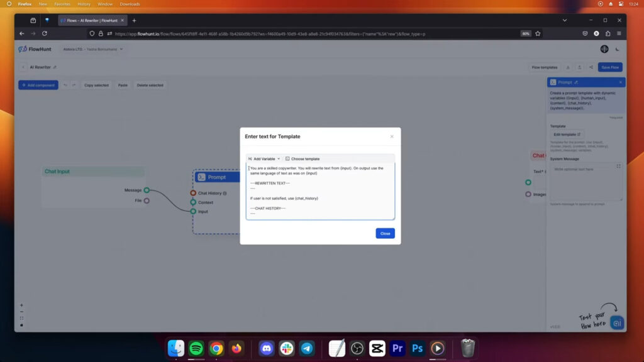Click the upload flow icon

[579, 67]
